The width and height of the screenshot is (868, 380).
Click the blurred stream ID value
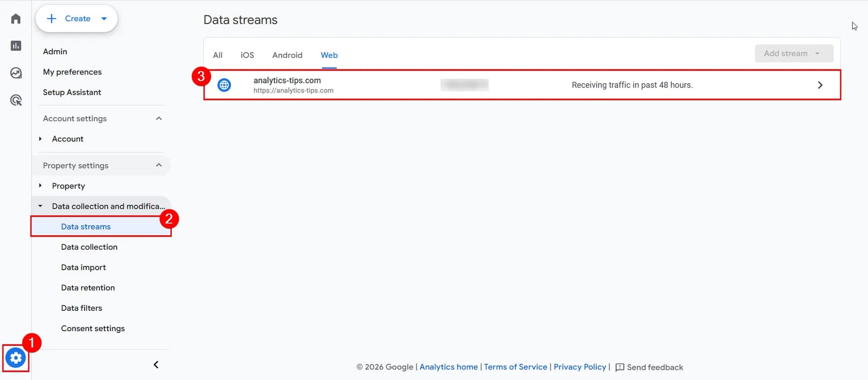pyautogui.click(x=464, y=85)
